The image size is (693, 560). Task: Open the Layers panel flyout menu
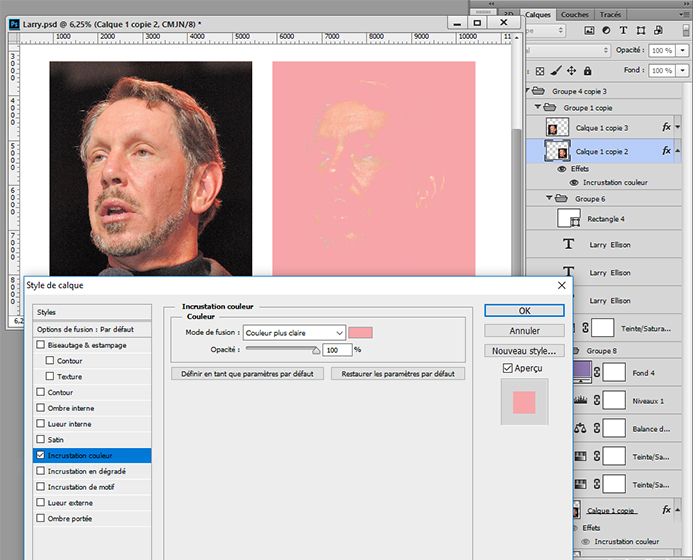tap(685, 15)
